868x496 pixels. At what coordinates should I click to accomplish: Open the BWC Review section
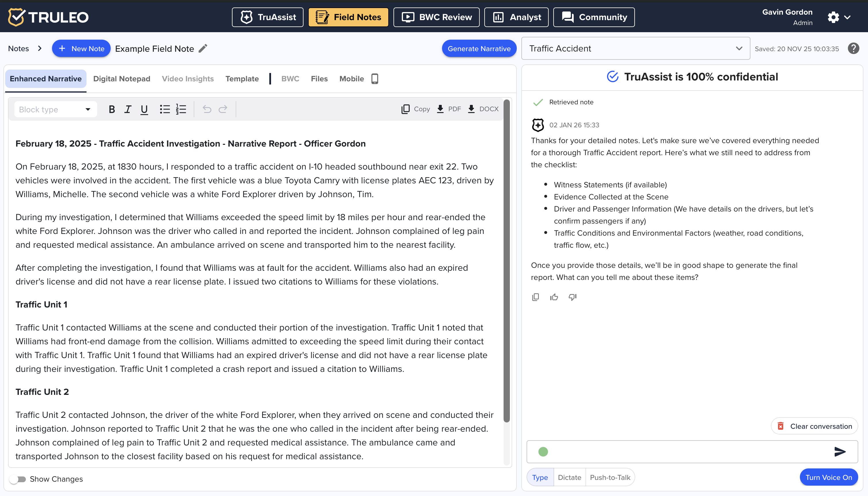click(436, 17)
